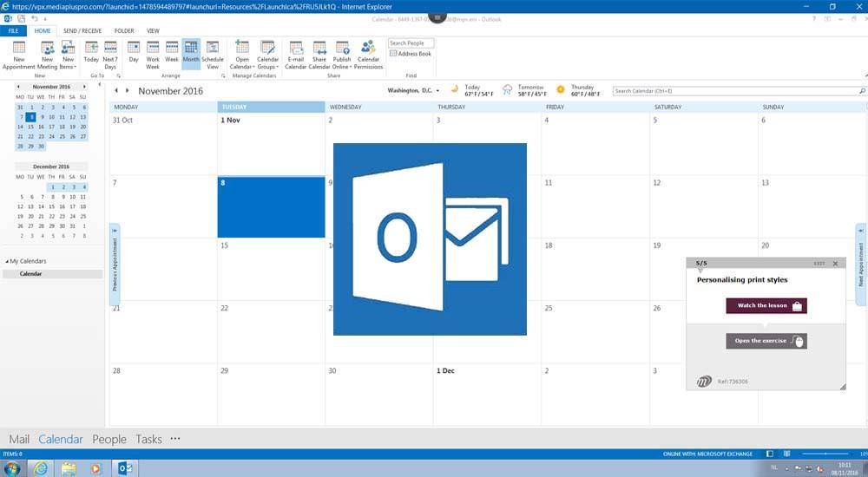Click the Search Calendar input field
This screenshot has height=477, width=868.
pyautogui.click(x=733, y=91)
